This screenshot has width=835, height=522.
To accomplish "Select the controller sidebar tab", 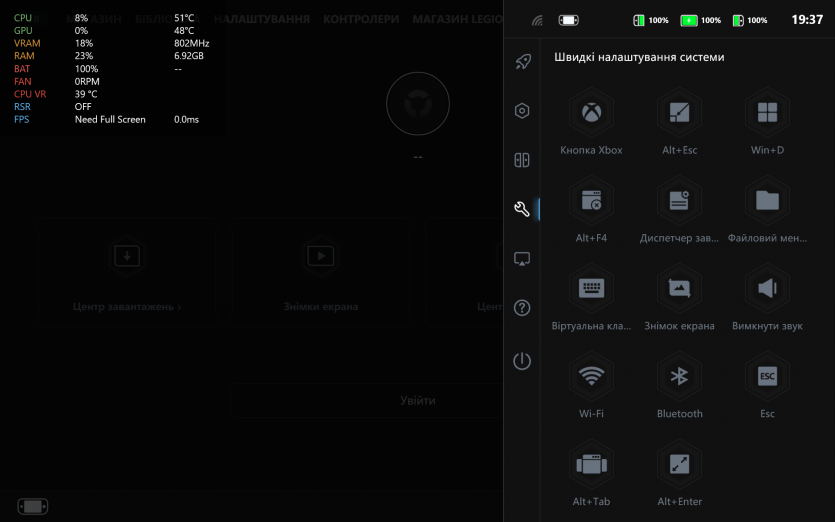I will coord(522,160).
